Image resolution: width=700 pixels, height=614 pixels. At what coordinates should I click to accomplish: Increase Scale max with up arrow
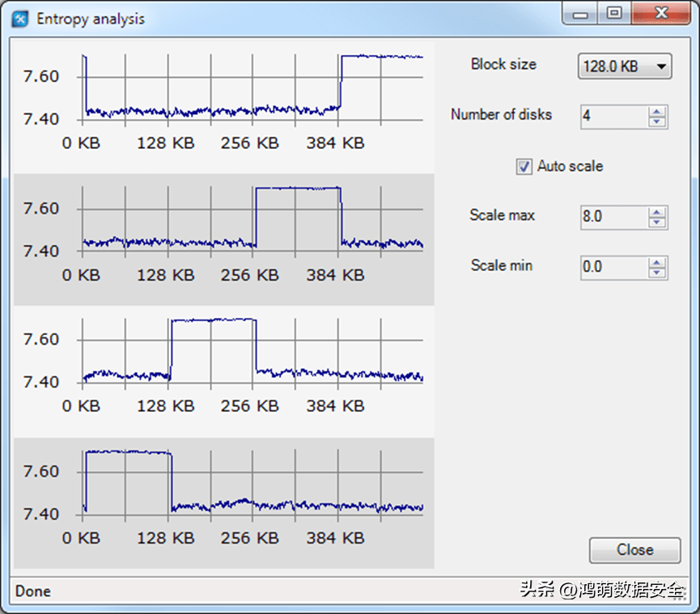coord(657,212)
